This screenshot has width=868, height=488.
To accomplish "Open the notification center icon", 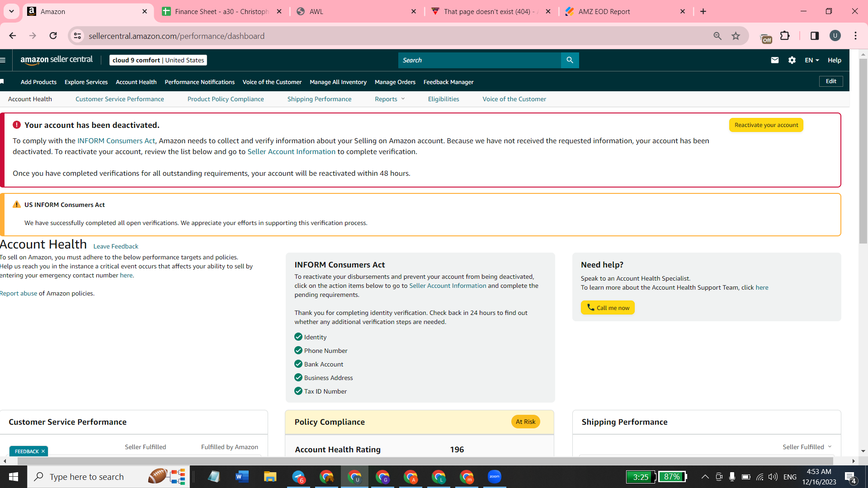I will click(850, 477).
